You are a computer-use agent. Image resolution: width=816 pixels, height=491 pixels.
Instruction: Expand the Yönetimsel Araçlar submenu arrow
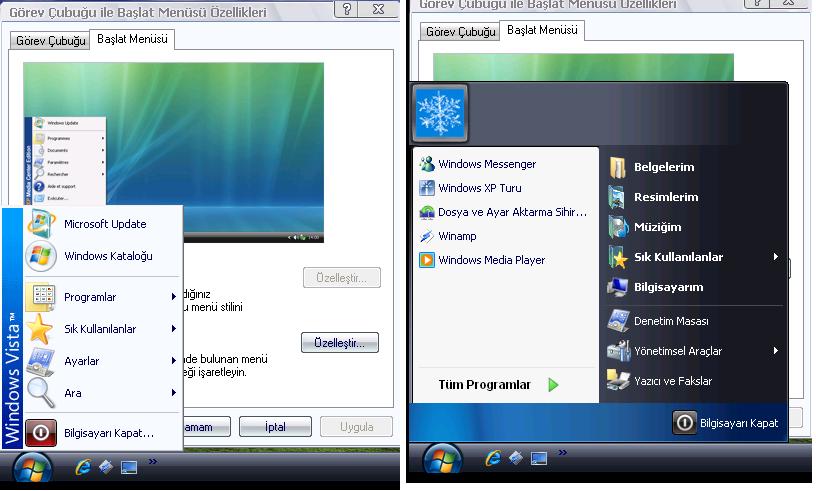click(776, 351)
